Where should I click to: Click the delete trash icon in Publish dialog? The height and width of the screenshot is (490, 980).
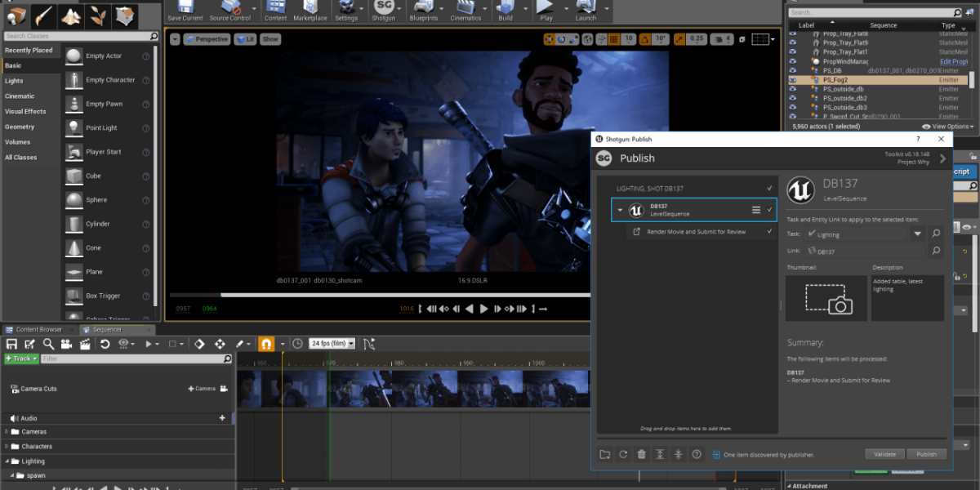click(642, 454)
